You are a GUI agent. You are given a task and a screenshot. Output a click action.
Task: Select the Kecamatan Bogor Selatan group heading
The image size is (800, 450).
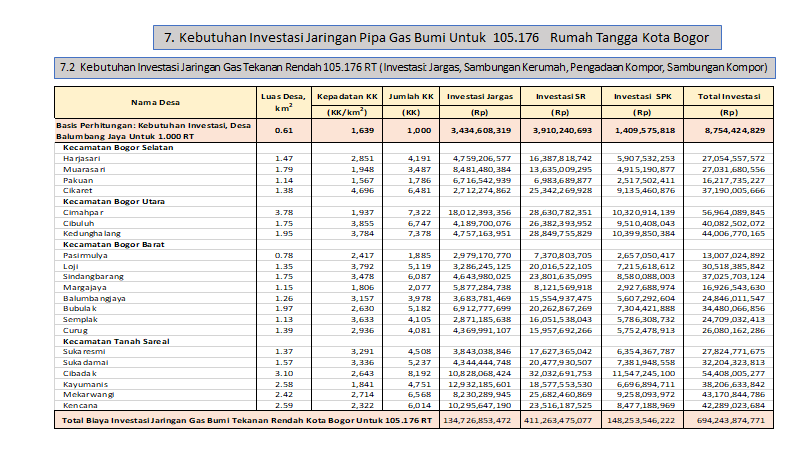point(118,147)
